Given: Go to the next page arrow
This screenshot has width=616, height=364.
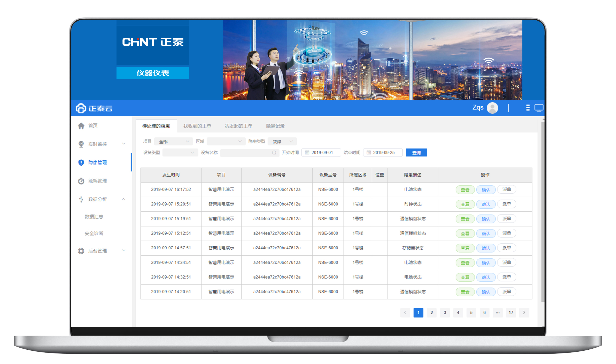Looking at the screenshot, I should (524, 312).
